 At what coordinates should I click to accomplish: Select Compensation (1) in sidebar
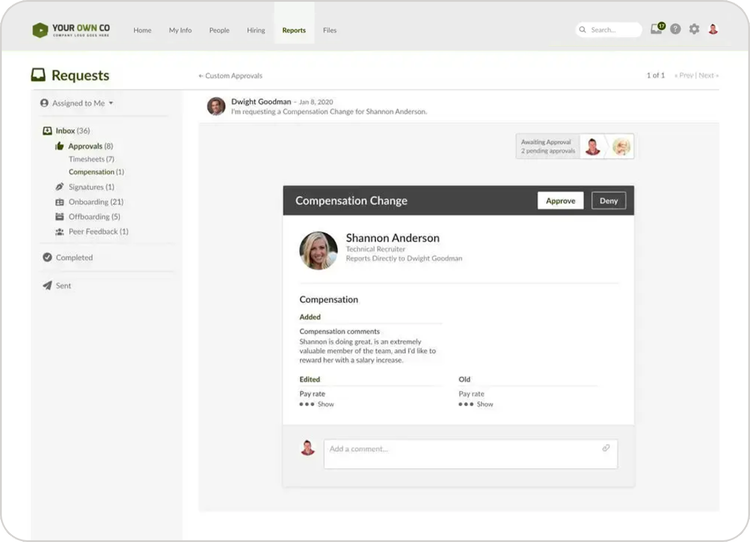[x=96, y=172]
